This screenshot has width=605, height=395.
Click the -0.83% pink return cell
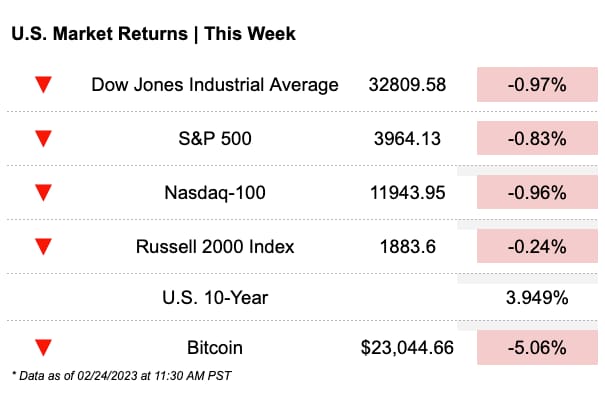tap(537, 138)
